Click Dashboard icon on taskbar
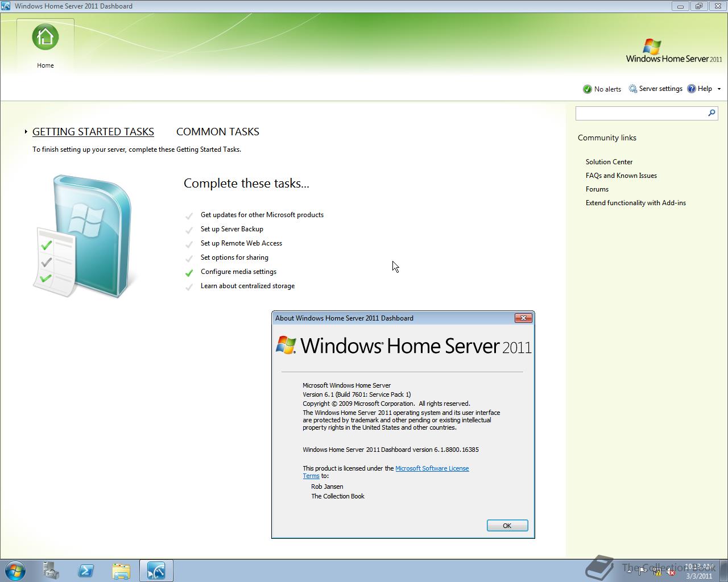728x582 pixels. [x=156, y=571]
